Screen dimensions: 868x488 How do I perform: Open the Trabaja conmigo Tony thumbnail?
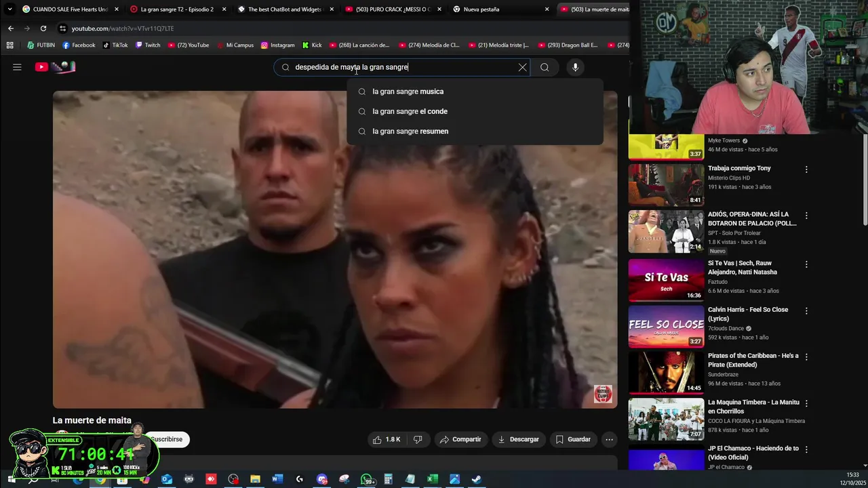pos(666,184)
